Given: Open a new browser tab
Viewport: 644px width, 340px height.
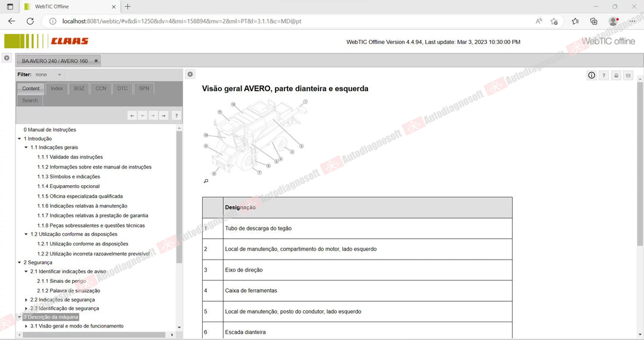Looking at the screenshot, I should (128, 7).
